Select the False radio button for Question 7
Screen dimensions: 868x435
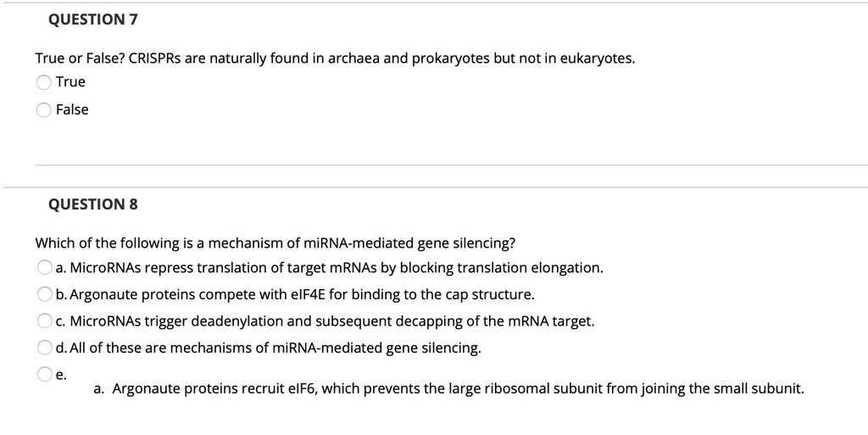[x=44, y=110]
